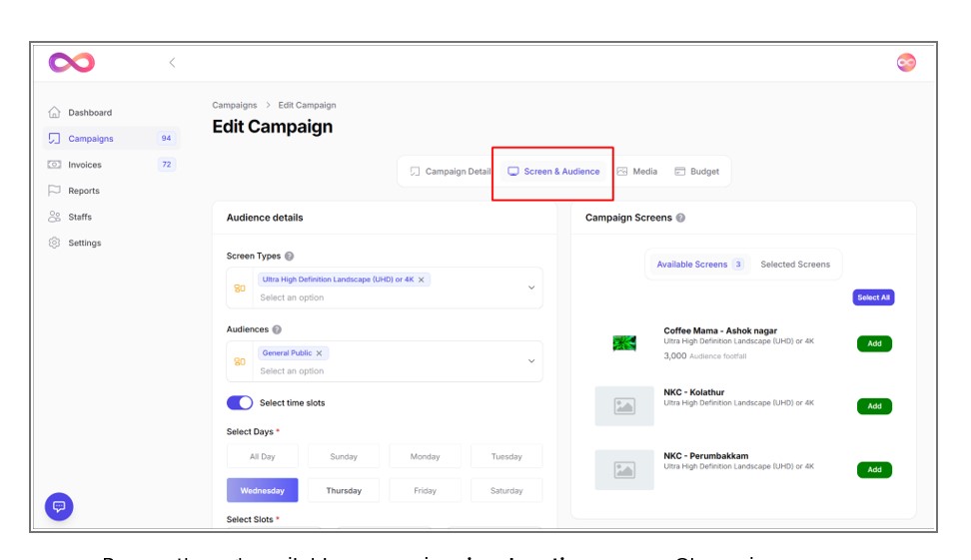This screenshot has height=560, width=971.
Task: Click the Campaign Screens info icon
Action: [680, 218]
